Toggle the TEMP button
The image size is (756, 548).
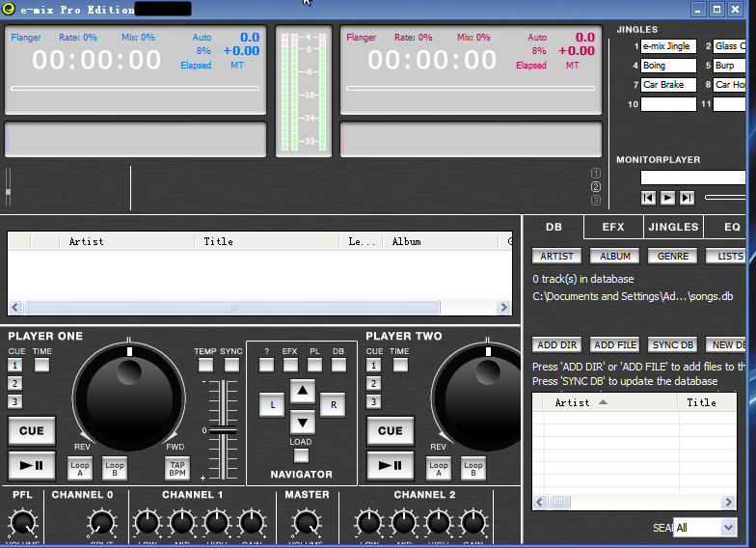[x=205, y=366]
